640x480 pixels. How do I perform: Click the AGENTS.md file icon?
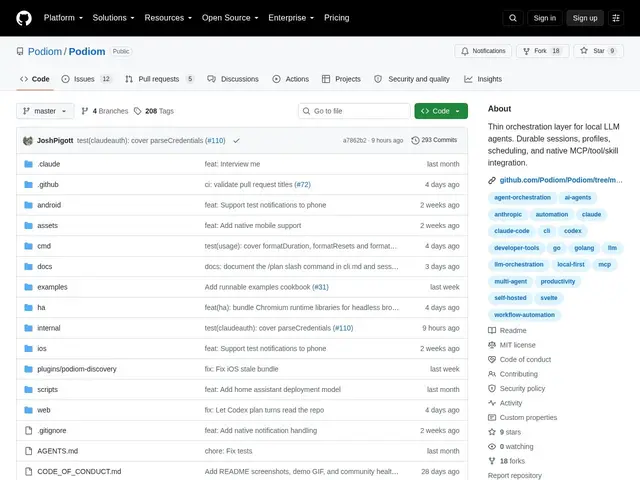pyautogui.click(x=28, y=451)
